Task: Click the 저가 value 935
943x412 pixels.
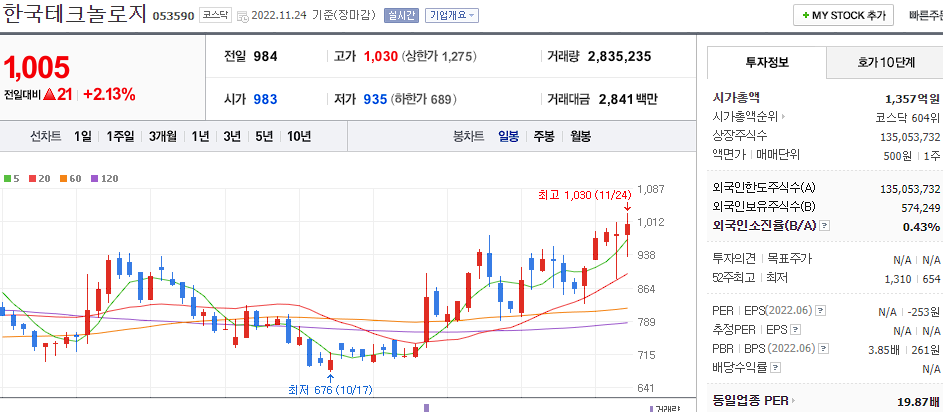Action: (x=375, y=99)
